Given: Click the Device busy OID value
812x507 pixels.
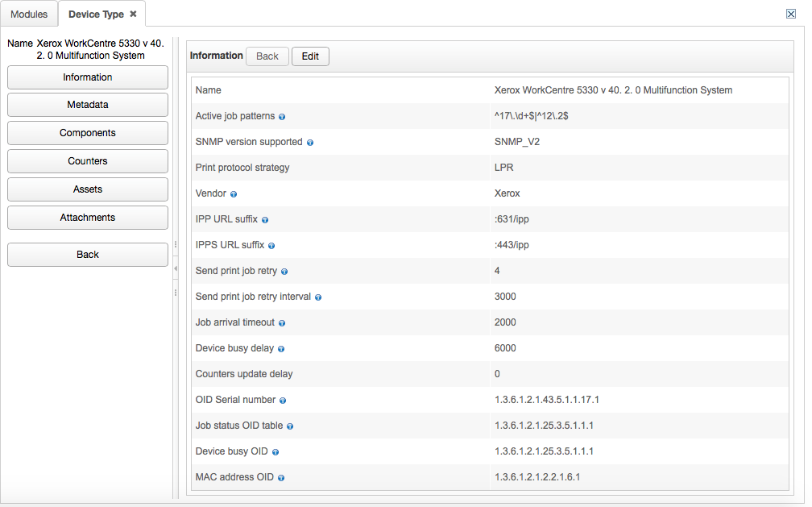Looking at the screenshot, I should click(x=544, y=451).
